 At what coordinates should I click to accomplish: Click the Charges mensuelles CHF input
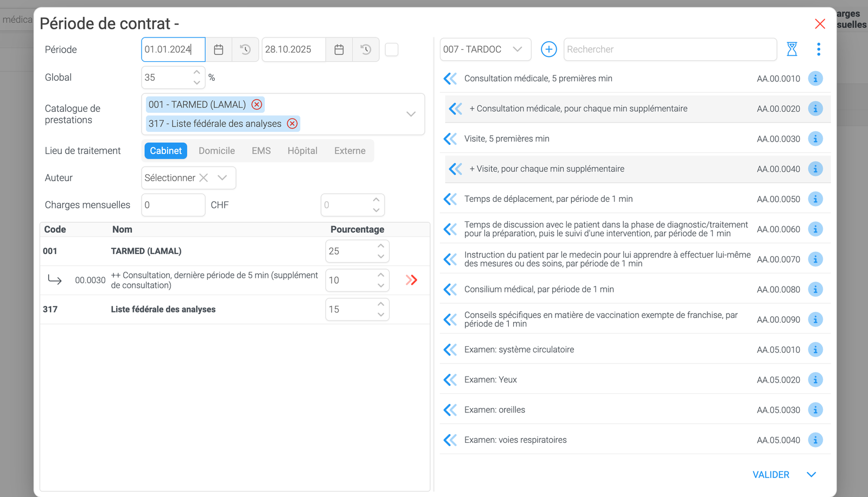[x=173, y=205]
